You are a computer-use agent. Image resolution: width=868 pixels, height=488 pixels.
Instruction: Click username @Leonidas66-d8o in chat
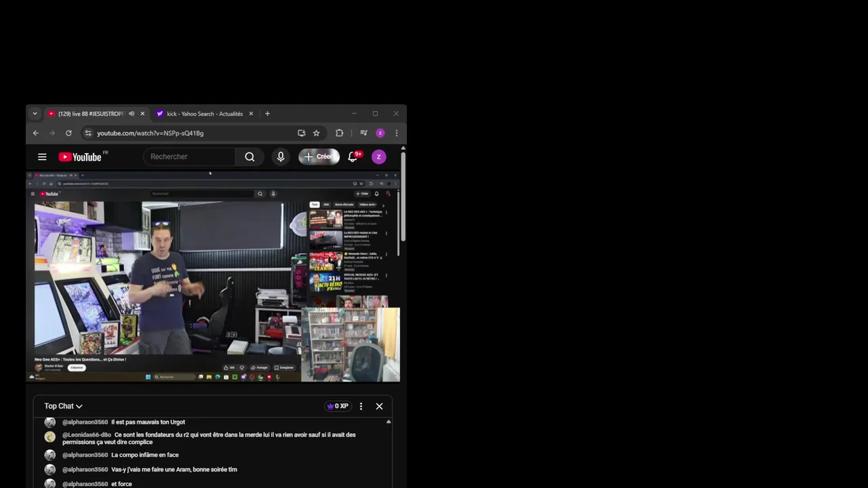point(87,435)
